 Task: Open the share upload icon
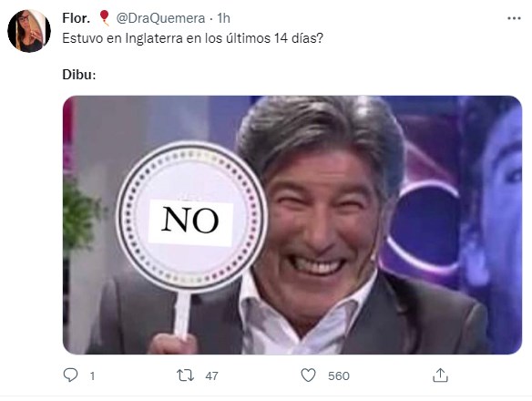440,375
